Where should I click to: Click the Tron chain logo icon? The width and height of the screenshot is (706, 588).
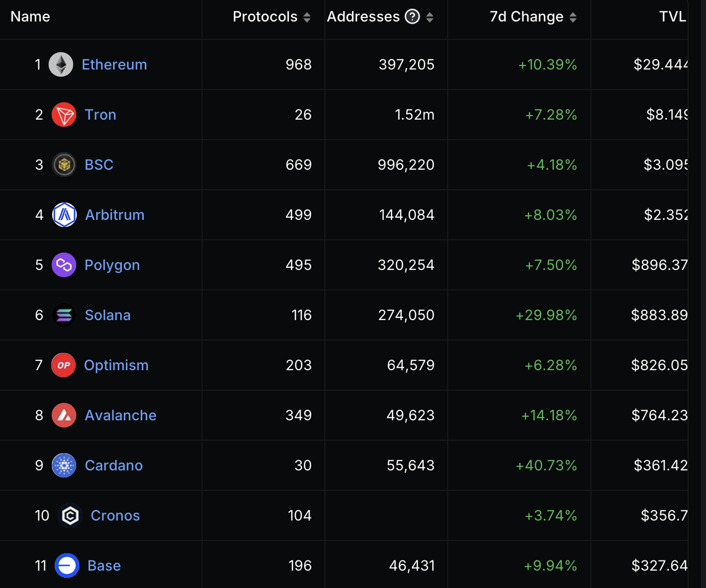click(64, 115)
